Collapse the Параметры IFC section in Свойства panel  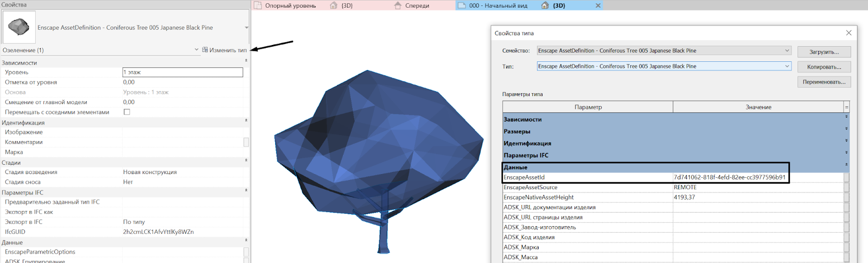click(246, 191)
